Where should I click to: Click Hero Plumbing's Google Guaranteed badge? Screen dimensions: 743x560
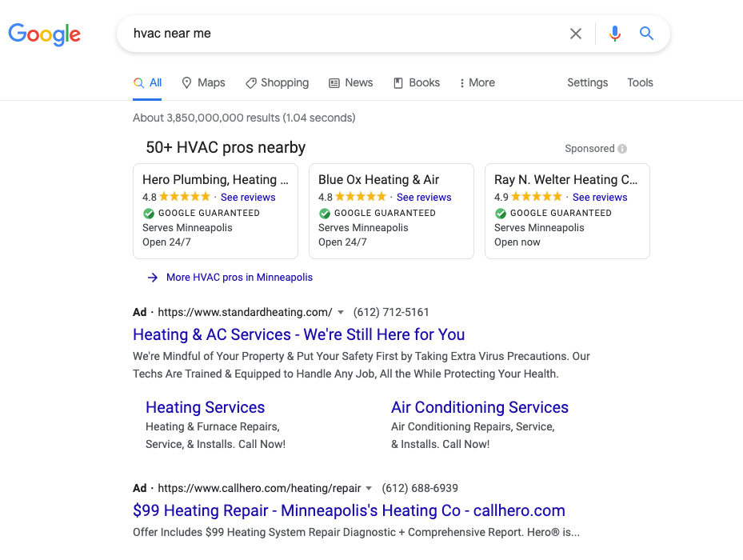click(149, 214)
